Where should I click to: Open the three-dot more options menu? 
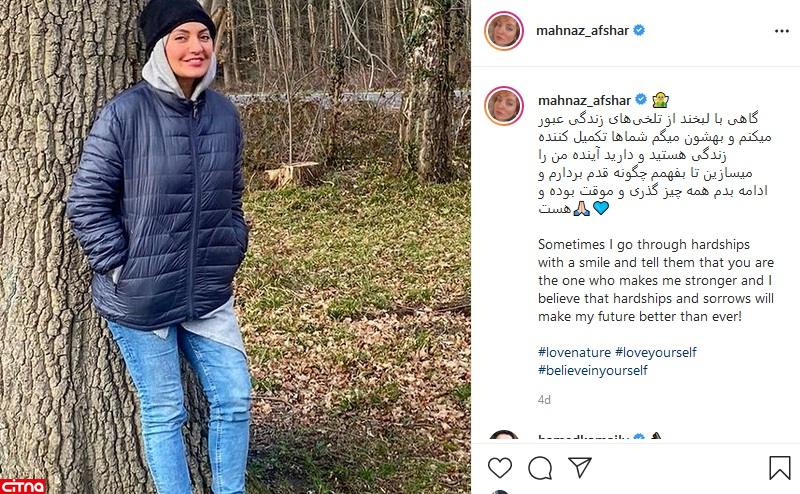(781, 31)
